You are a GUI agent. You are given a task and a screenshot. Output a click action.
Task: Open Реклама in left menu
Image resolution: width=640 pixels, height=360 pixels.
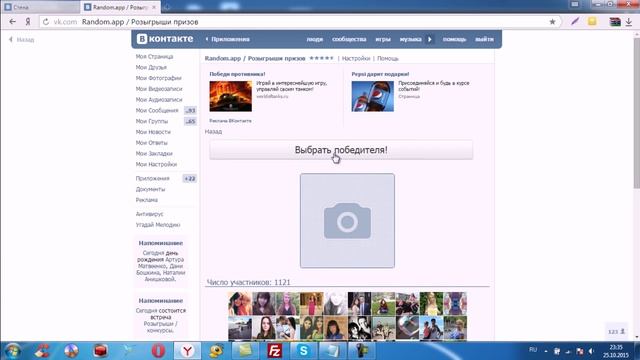click(x=147, y=200)
